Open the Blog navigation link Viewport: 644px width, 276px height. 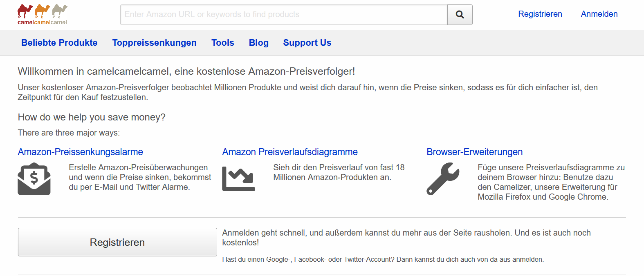click(x=258, y=43)
